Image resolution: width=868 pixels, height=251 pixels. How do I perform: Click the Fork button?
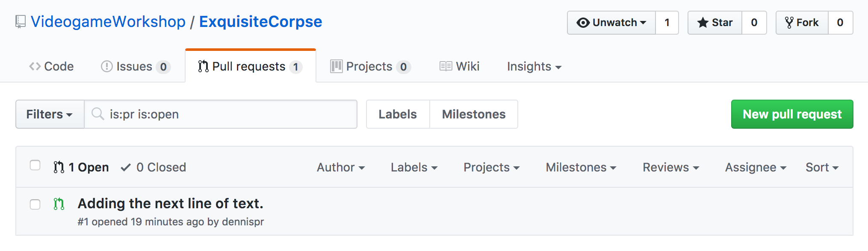click(x=802, y=23)
